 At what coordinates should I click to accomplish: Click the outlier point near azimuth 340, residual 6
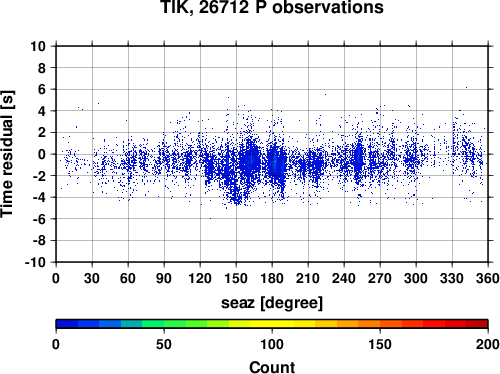[x=466, y=88]
